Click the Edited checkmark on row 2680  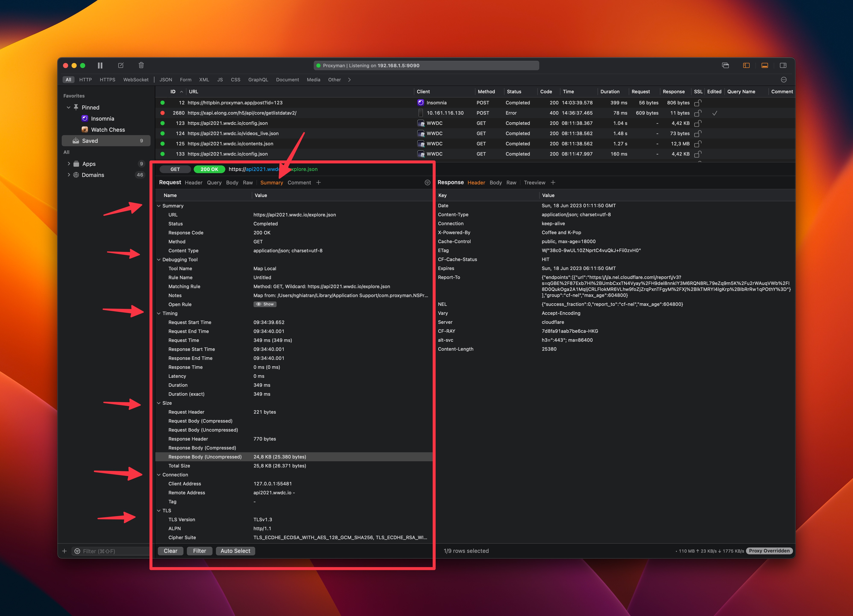(715, 113)
